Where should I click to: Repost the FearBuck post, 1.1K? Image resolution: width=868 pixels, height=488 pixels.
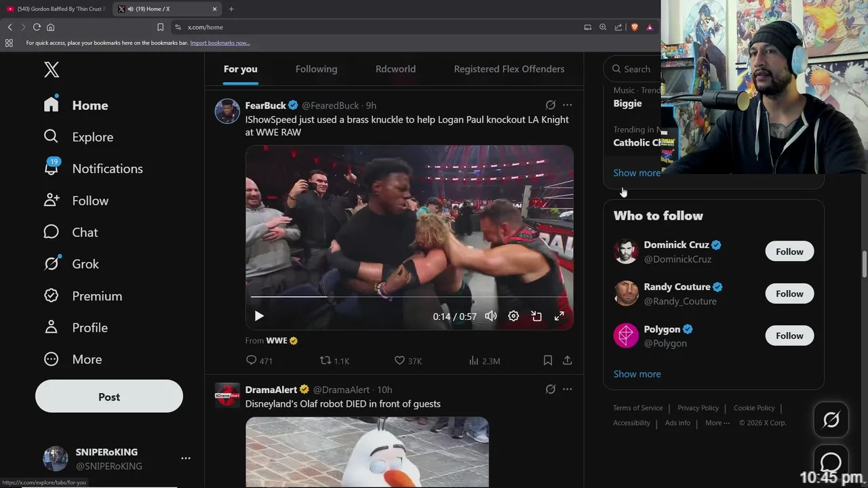334,361
